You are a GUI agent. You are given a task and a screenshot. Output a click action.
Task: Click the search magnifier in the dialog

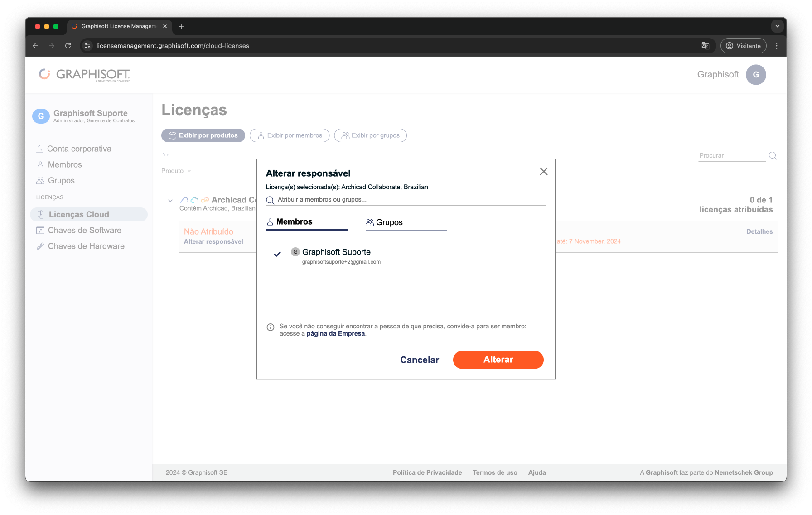click(270, 200)
